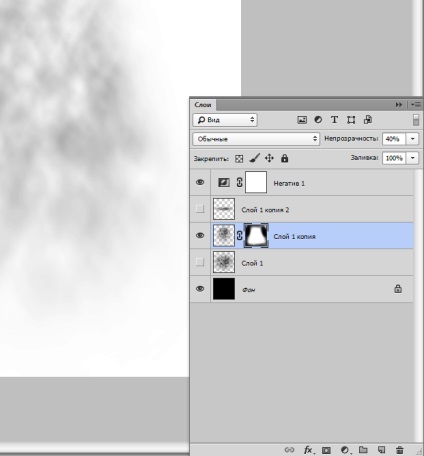
Task: Filter layers by smart object icon
Action: tap(368, 120)
